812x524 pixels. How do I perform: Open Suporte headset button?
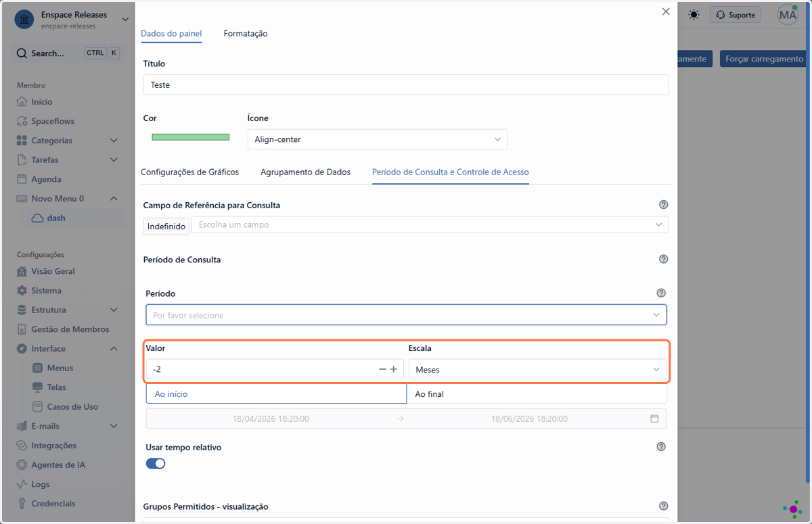(x=735, y=15)
